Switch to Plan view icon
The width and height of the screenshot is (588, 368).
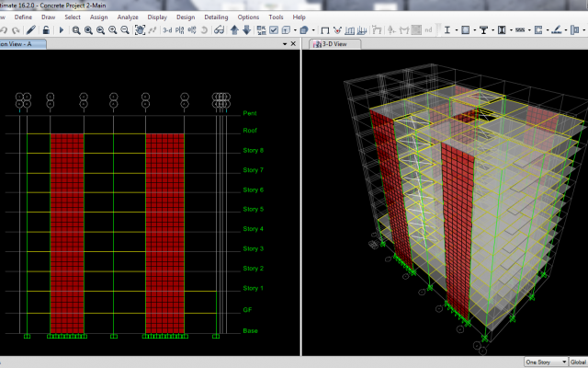pos(180,30)
